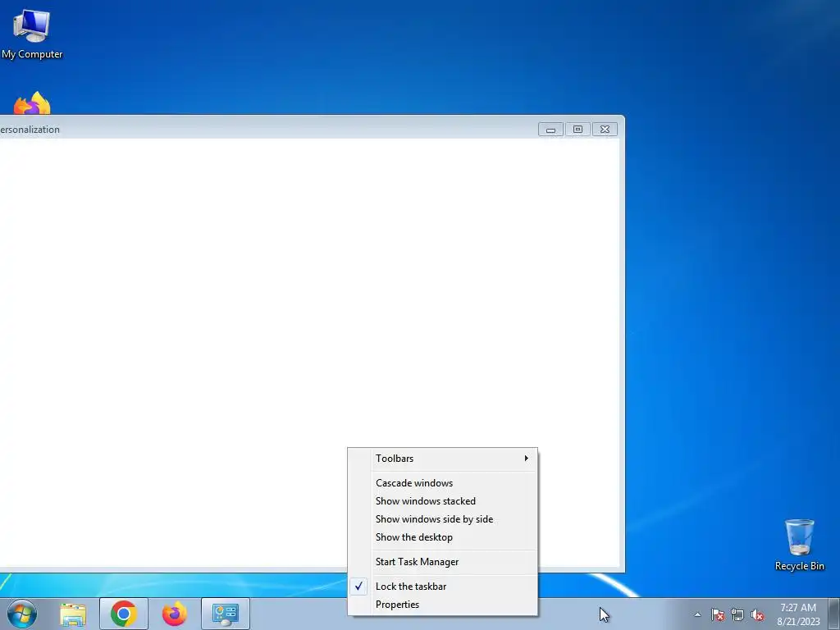The image size is (840, 630).
Task: Open the muted volume tray icon
Action: coord(757,615)
